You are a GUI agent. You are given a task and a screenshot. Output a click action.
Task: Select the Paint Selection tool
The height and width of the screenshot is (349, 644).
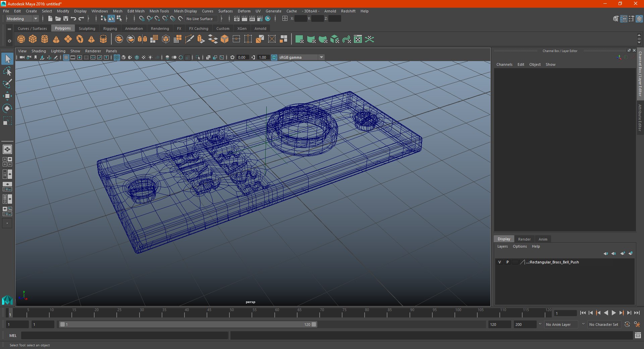click(7, 84)
